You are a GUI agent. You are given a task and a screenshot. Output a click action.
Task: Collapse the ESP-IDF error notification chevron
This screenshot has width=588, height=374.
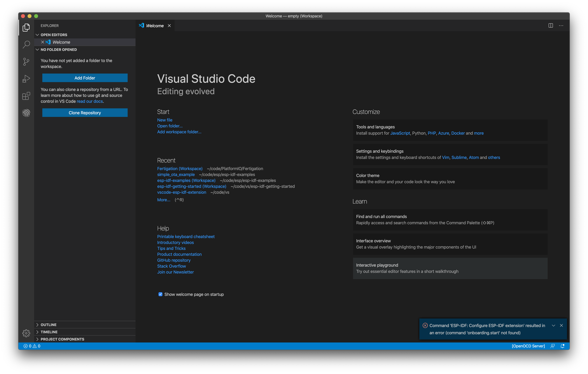(x=553, y=325)
